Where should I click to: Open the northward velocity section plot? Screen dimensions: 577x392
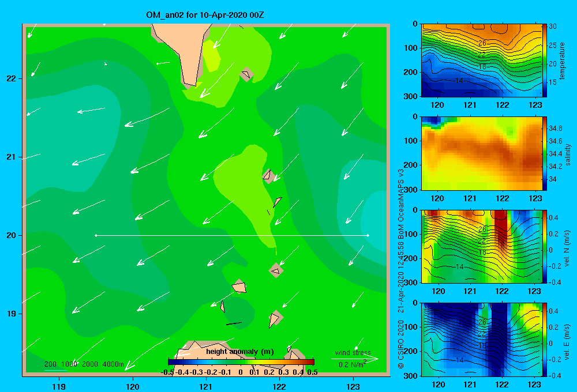pyautogui.click(x=482, y=247)
